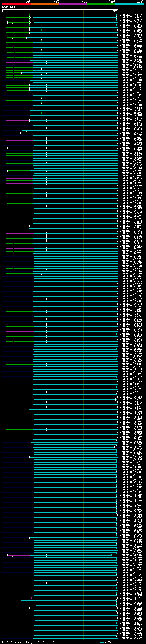Select label UniRef100_C6TNE6
Image resolution: width=146 pixels, height=644 pixels.
pos(131,50)
